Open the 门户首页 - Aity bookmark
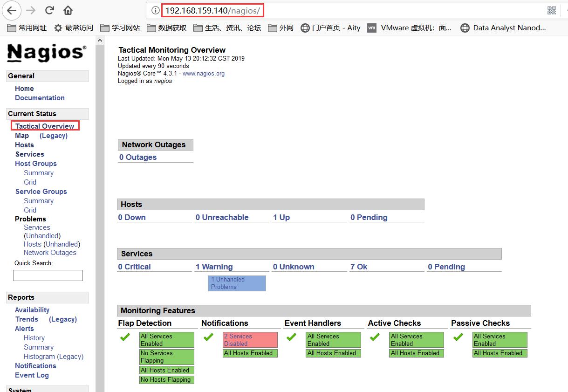Viewport: 568px width, 392px height. 330,28
